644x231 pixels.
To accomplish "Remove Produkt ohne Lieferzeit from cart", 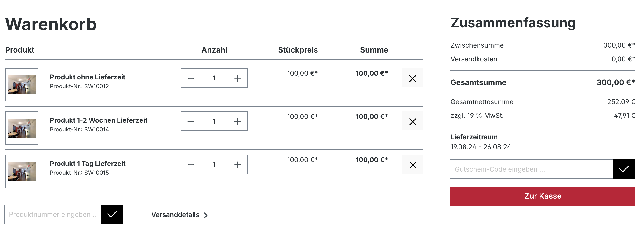I will [412, 78].
